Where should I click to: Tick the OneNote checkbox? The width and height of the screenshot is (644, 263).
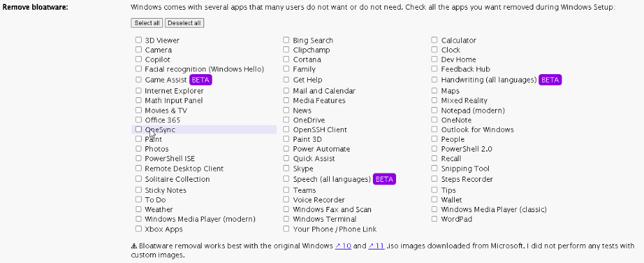[435, 120]
